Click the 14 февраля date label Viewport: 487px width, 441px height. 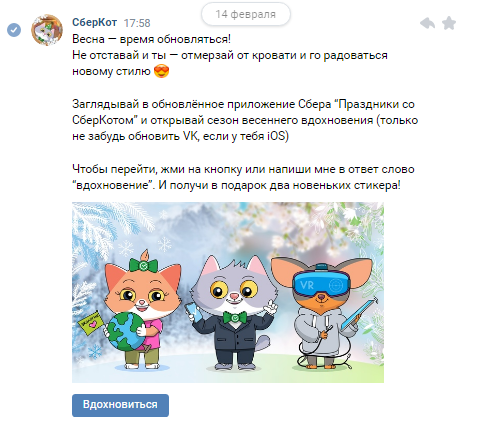245,14
